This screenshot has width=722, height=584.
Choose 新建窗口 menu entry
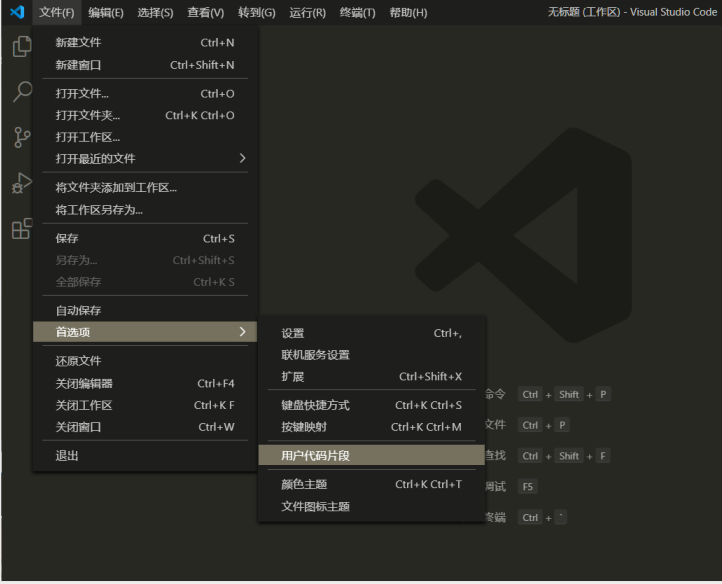tap(145, 65)
